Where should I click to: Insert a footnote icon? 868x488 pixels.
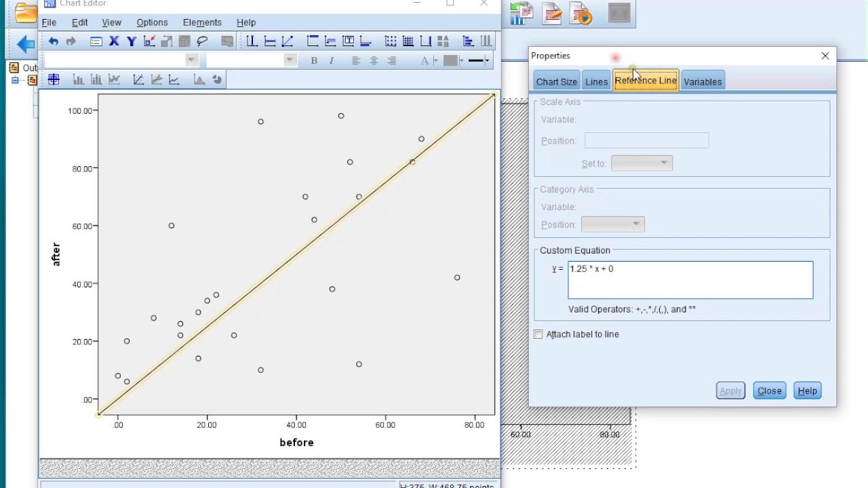tap(366, 41)
